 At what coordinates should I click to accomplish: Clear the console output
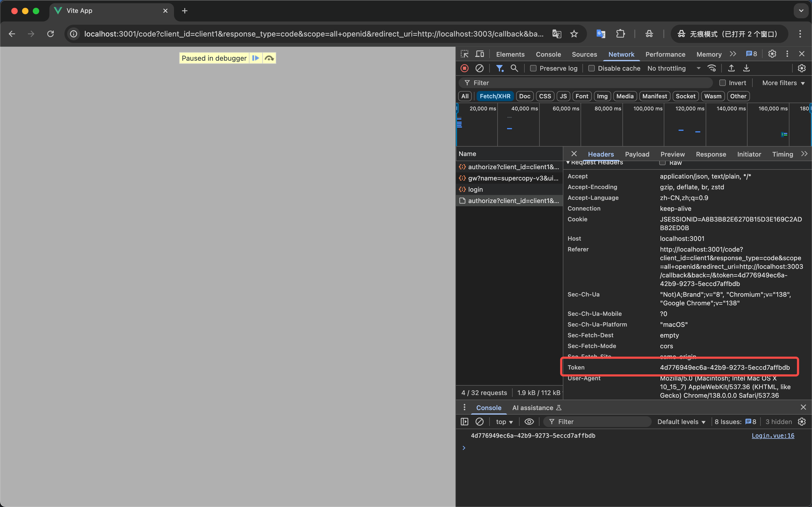coord(479,422)
